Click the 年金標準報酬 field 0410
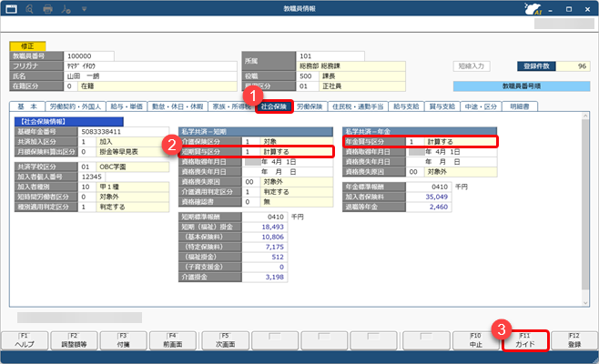599x364 pixels. 429,187
